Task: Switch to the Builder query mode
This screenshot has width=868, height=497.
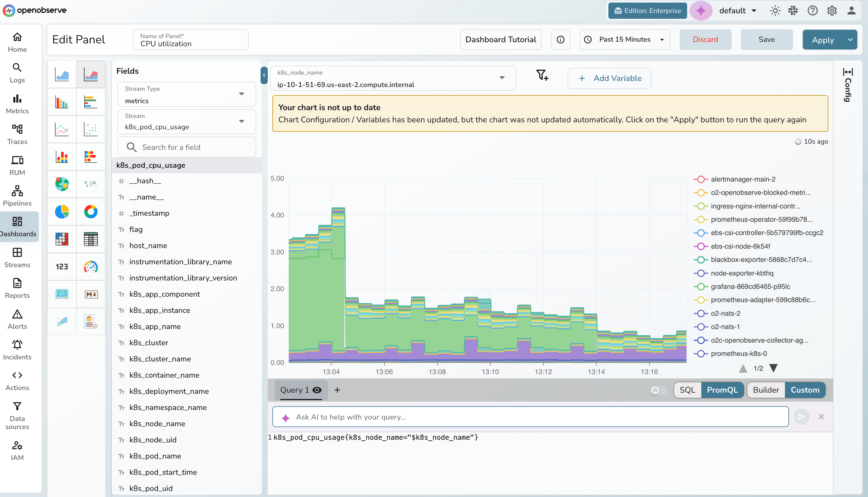Action: tap(765, 390)
